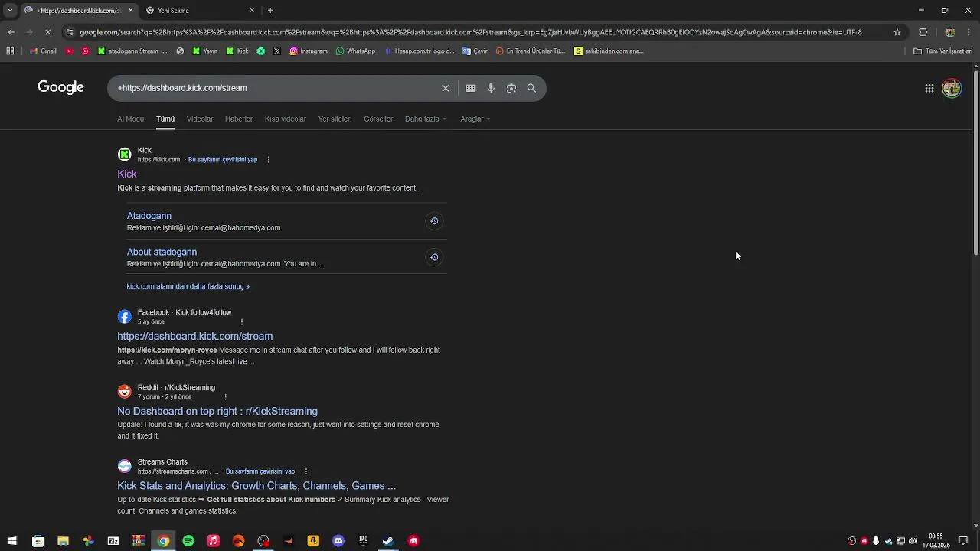The image size is (980, 551).
Task: Open the Kick result title
Action: click(127, 174)
